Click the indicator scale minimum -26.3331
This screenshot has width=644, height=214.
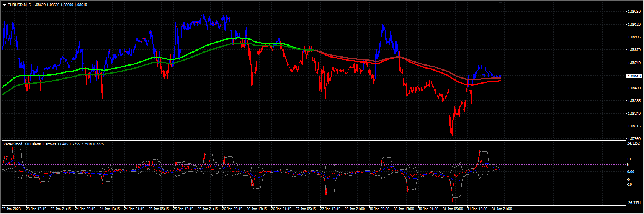pyautogui.click(x=634, y=202)
